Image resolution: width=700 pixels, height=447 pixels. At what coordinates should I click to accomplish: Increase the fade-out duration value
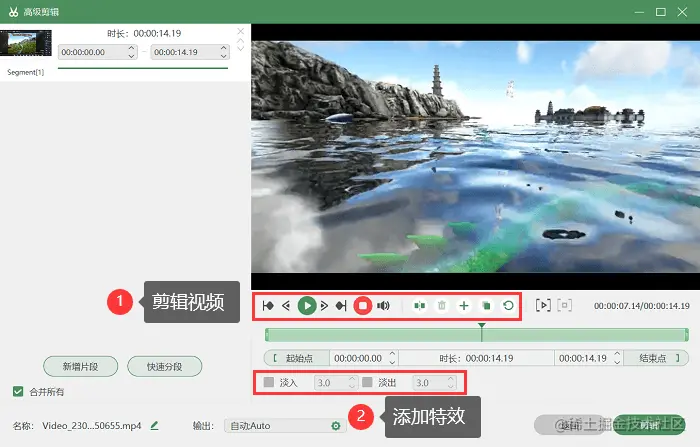[x=451, y=379]
